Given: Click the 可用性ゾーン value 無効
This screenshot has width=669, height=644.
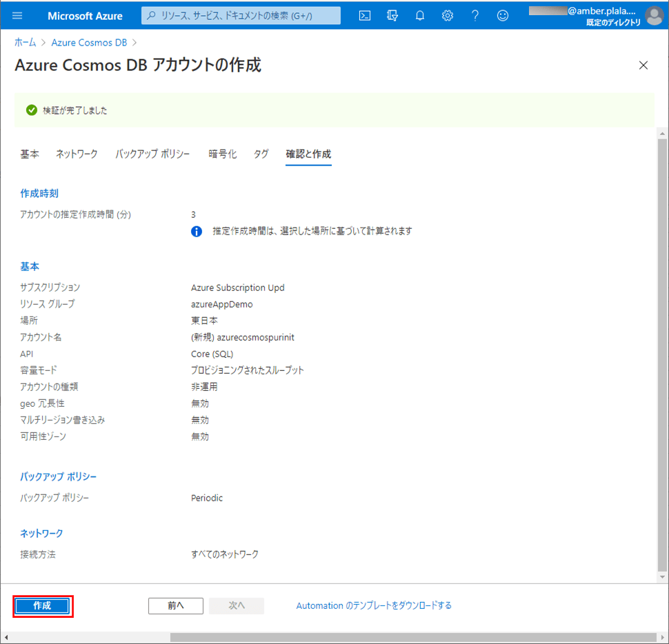Looking at the screenshot, I should click(200, 436).
